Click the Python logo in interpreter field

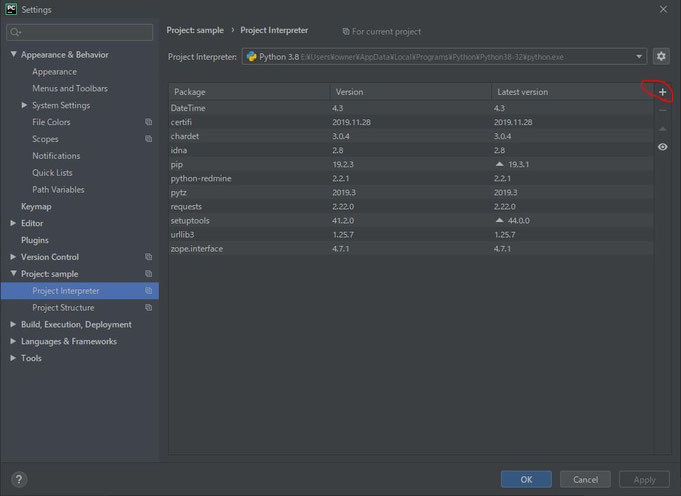(x=251, y=56)
